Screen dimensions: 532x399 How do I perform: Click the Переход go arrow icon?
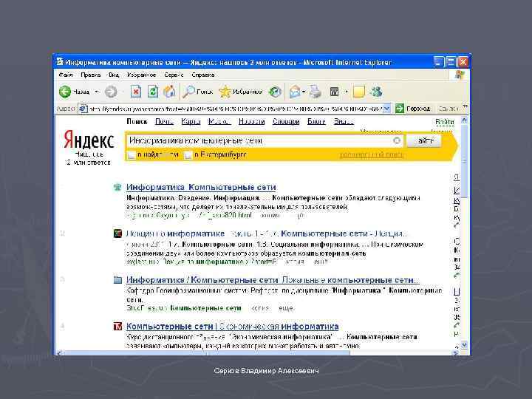coord(400,109)
